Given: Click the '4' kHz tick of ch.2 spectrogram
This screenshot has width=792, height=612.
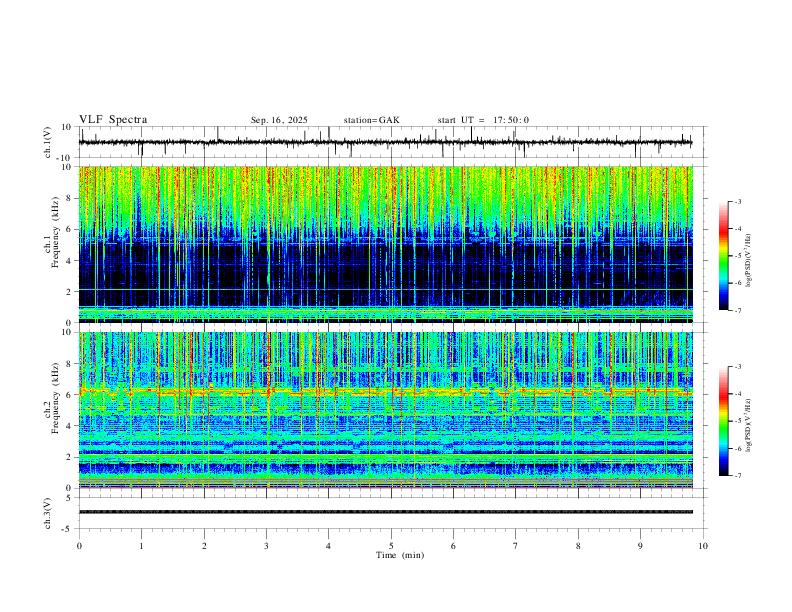Looking at the screenshot, I should (x=69, y=426).
